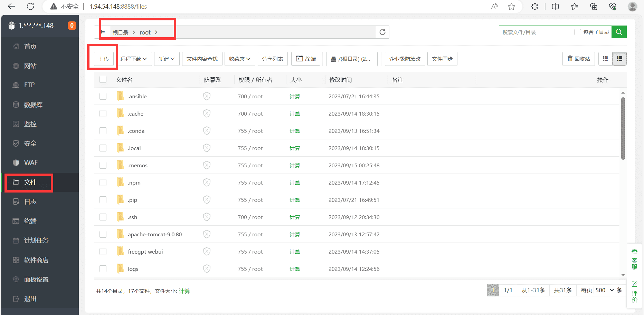Click 计算 to compute size of logs folder
644x315 pixels.
pyautogui.click(x=295, y=269)
